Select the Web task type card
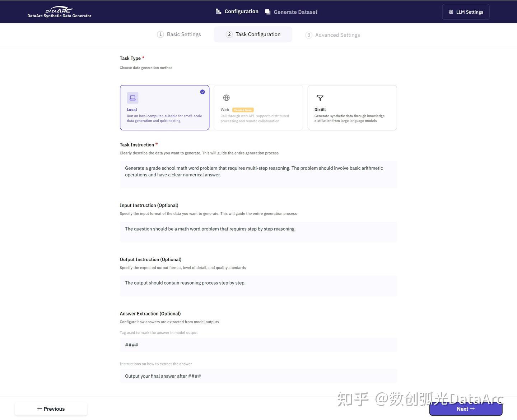 coord(258,107)
